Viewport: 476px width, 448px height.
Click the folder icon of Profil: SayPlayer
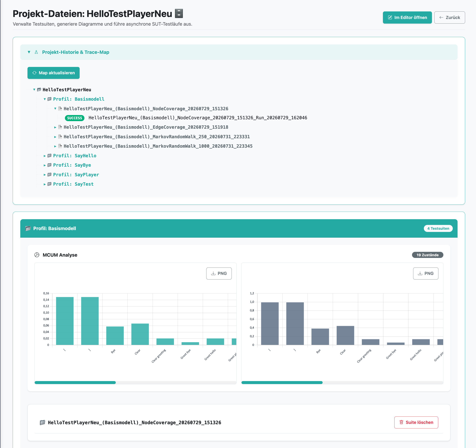point(50,175)
